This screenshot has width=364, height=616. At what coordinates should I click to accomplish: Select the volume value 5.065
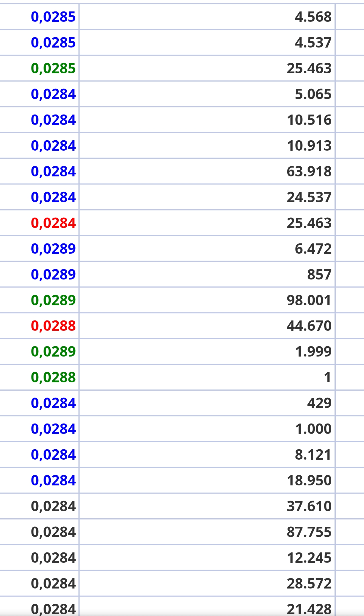[207, 94]
